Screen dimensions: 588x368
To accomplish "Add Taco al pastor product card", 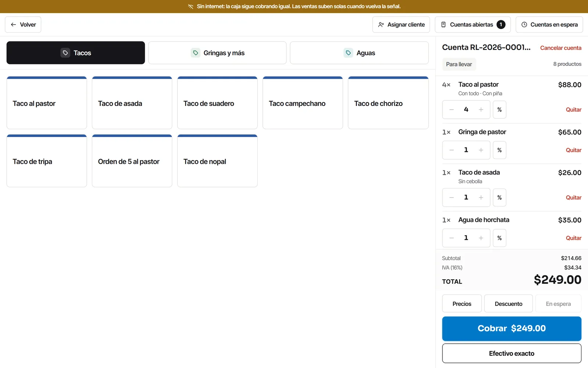I will [x=47, y=103].
